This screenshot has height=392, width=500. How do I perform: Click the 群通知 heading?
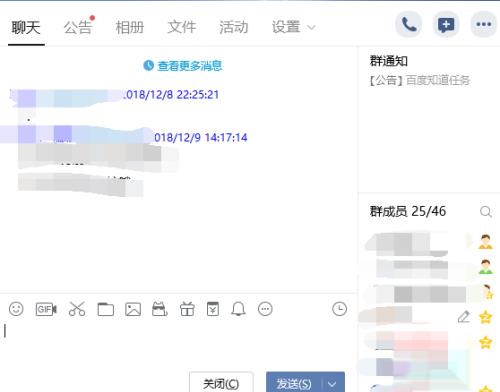pos(389,61)
